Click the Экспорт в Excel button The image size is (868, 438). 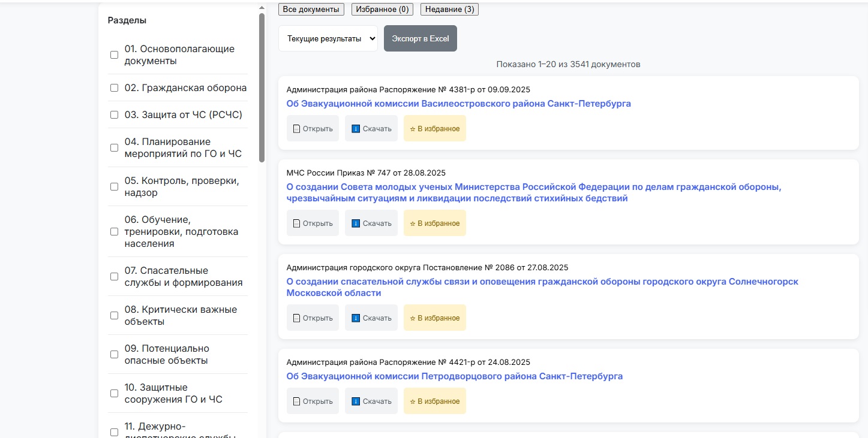pos(420,38)
